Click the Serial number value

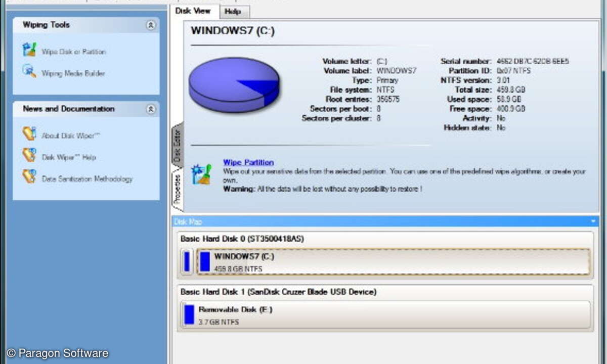coord(533,61)
